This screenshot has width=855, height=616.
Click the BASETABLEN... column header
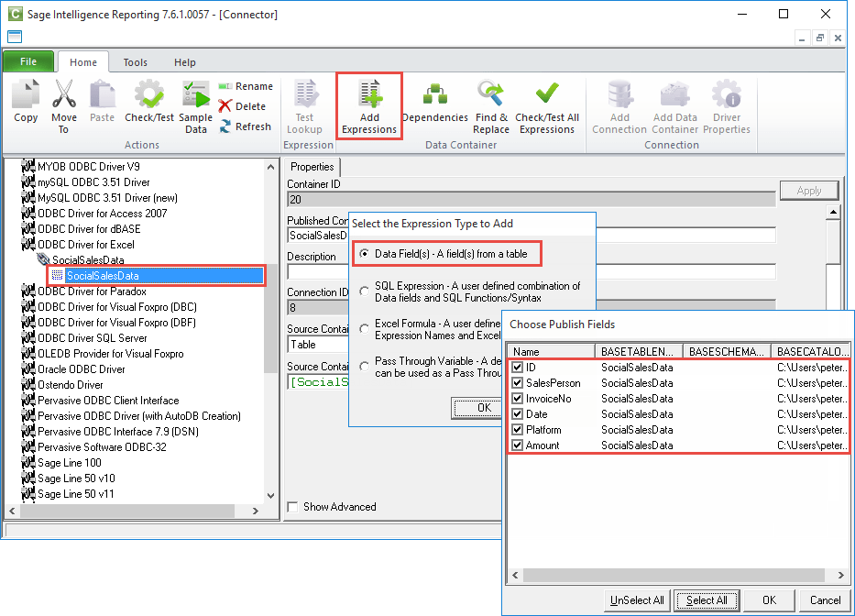point(639,351)
